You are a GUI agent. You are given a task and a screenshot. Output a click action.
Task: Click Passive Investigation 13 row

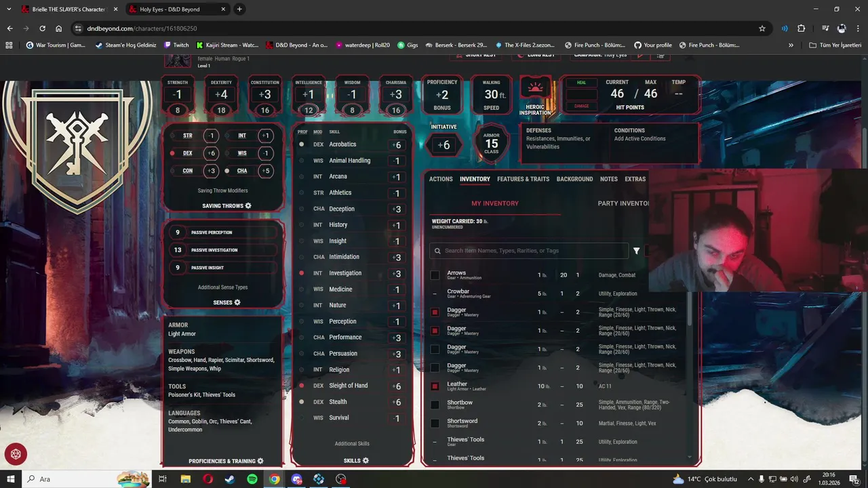click(222, 250)
